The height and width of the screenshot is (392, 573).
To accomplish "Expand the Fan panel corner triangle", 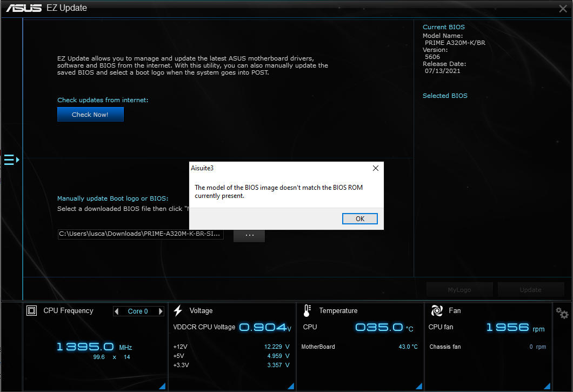I will point(548,386).
